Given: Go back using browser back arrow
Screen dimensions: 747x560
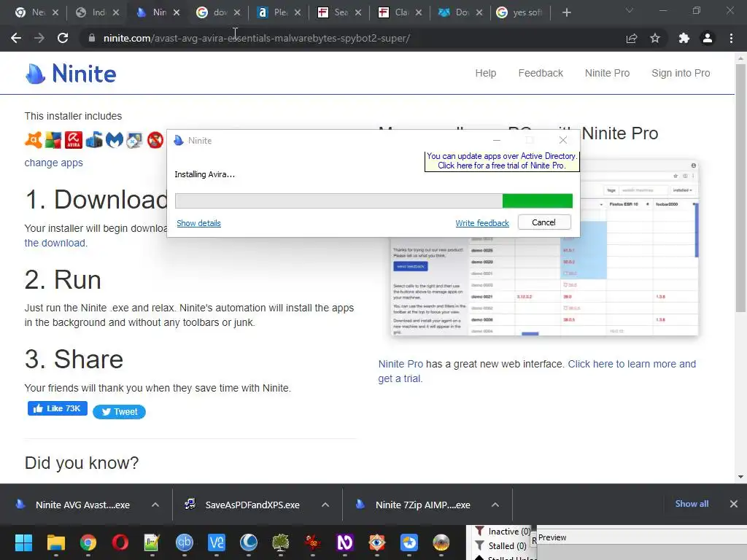Looking at the screenshot, I should tap(16, 38).
